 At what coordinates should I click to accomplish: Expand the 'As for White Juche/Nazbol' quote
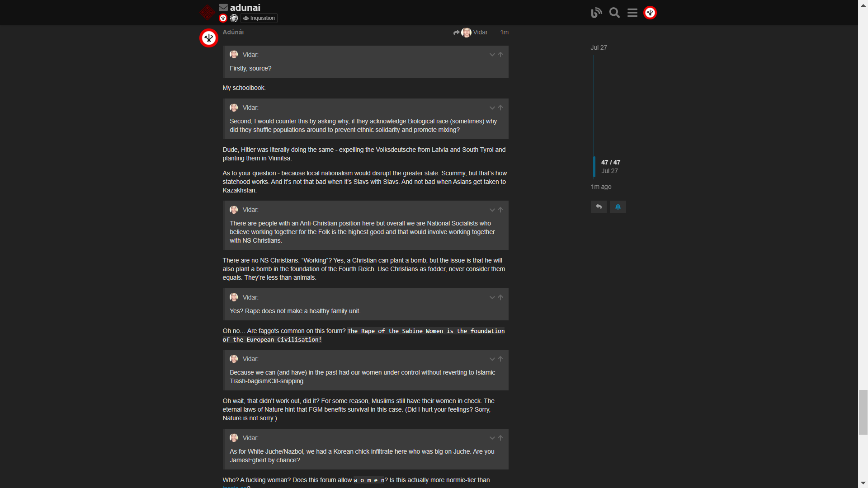click(492, 438)
